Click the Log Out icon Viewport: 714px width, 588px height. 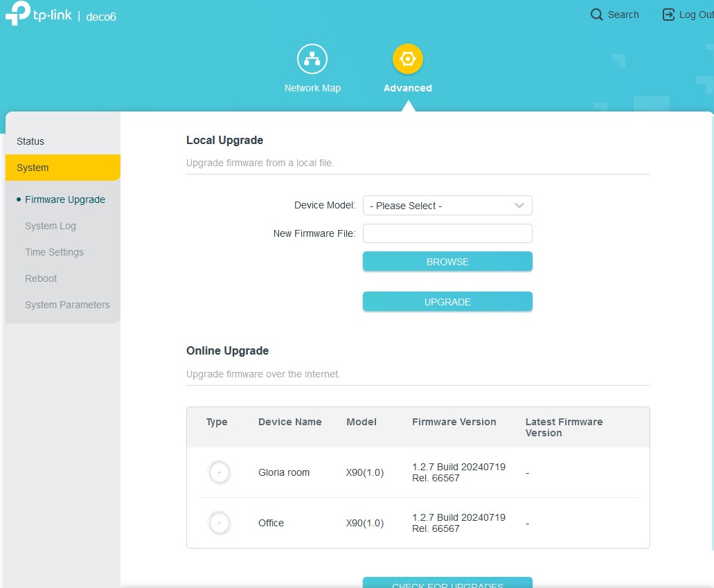tap(668, 15)
